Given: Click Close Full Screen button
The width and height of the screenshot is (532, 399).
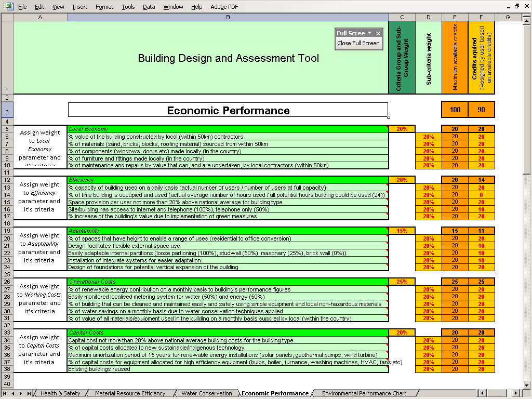Looking at the screenshot, I should [358, 44].
